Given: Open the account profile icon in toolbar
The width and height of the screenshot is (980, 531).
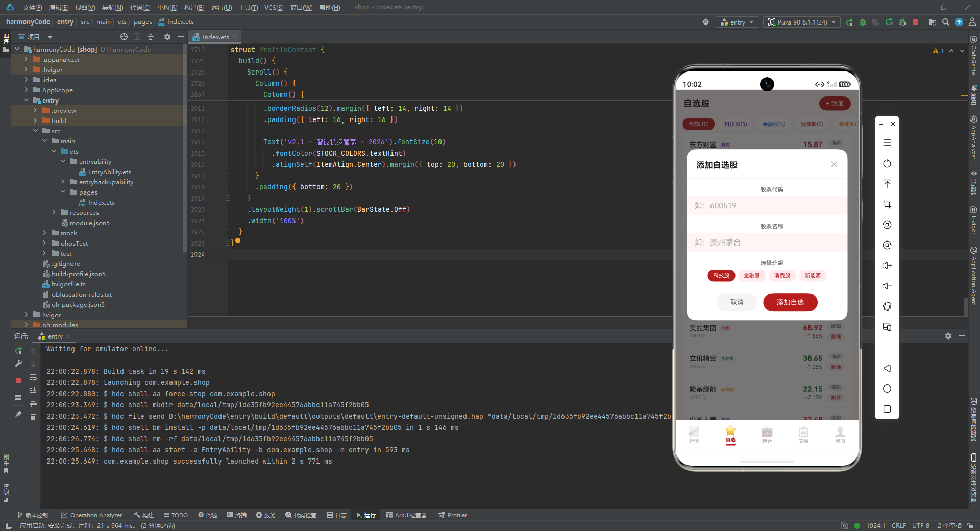Looking at the screenshot, I should pos(972,22).
